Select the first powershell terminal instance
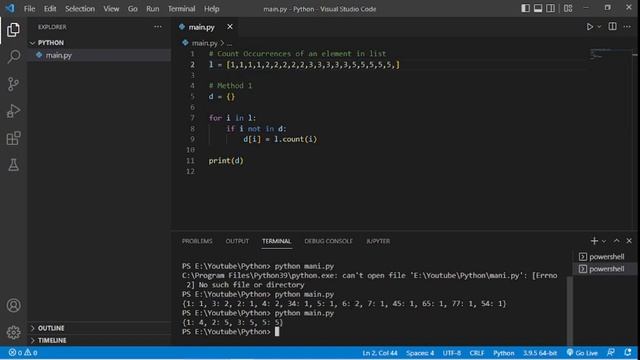The width and height of the screenshot is (640, 360). (x=602, y=257)
